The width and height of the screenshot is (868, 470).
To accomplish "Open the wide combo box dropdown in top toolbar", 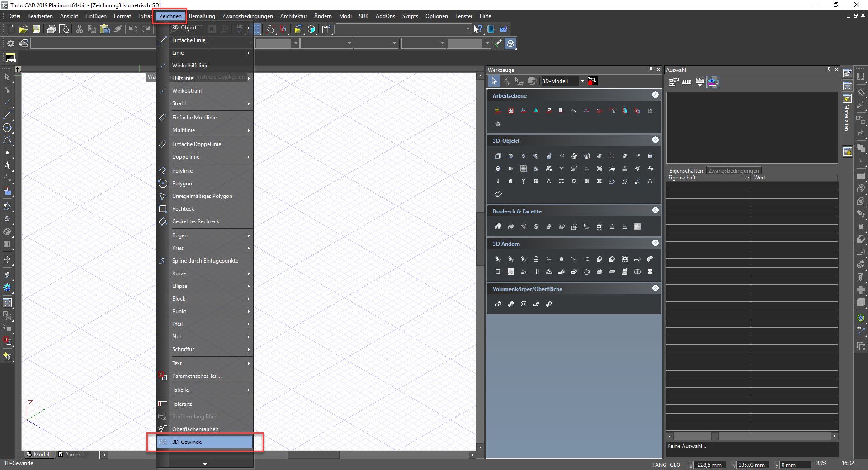I will (468, 29).
